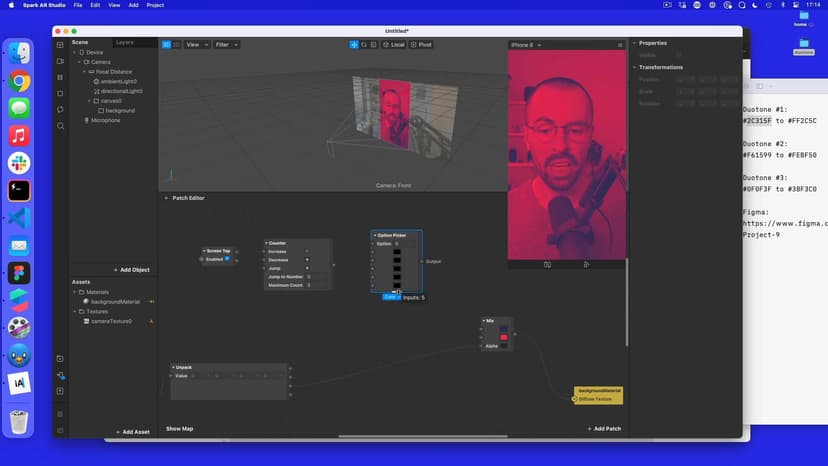
Task: Collapse the Device tree node
Action: point(74,52)
